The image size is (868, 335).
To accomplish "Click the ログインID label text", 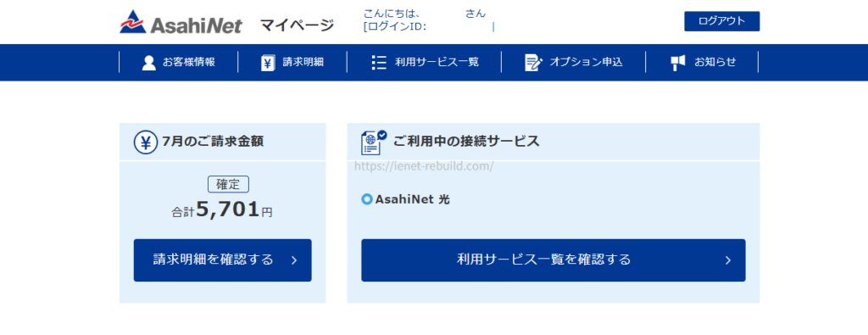I will pyautogui.click(x=395, y=26).
